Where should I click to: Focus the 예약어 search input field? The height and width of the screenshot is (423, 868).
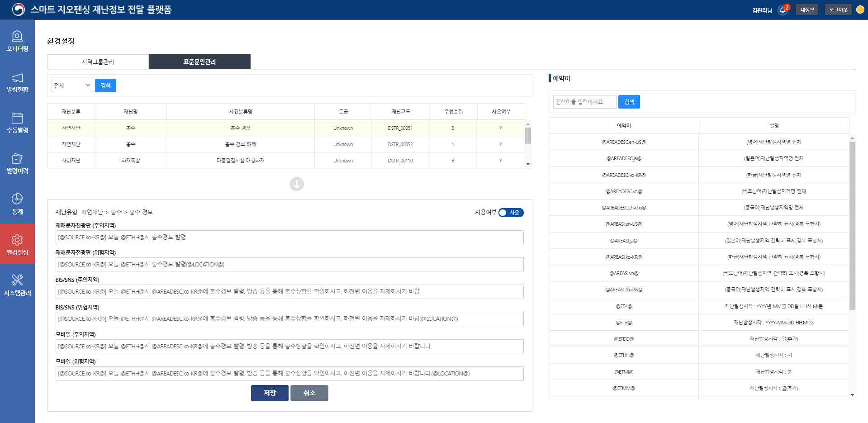(x=584, y=102)
